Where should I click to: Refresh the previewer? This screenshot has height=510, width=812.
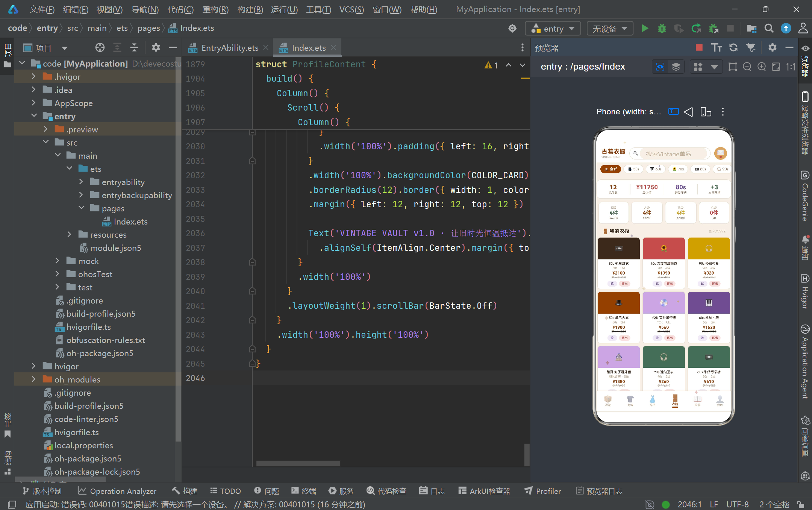733,47
